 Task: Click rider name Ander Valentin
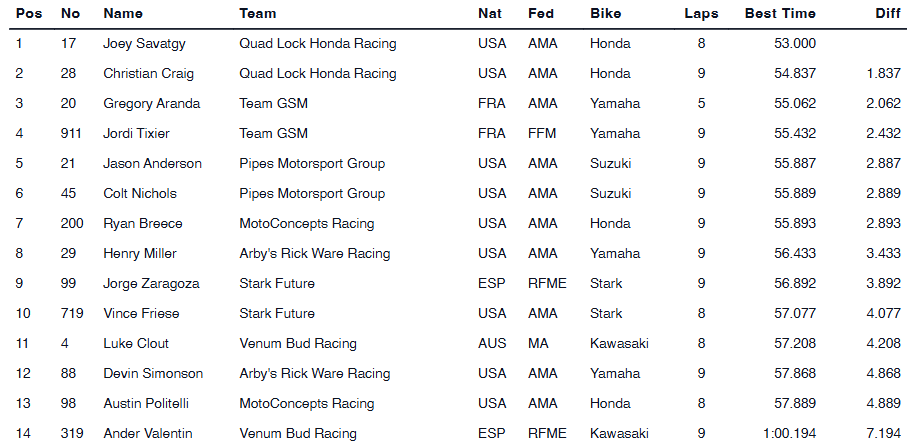148,434
